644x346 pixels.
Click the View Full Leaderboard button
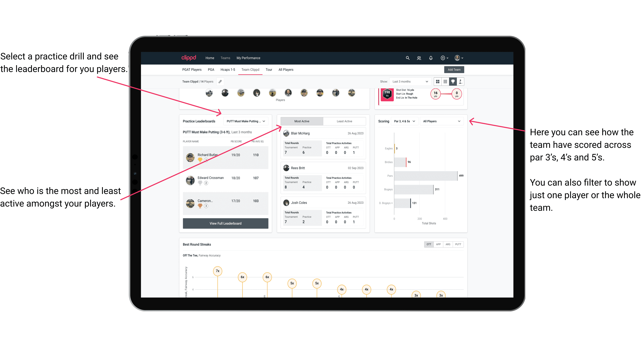(225, 223)
